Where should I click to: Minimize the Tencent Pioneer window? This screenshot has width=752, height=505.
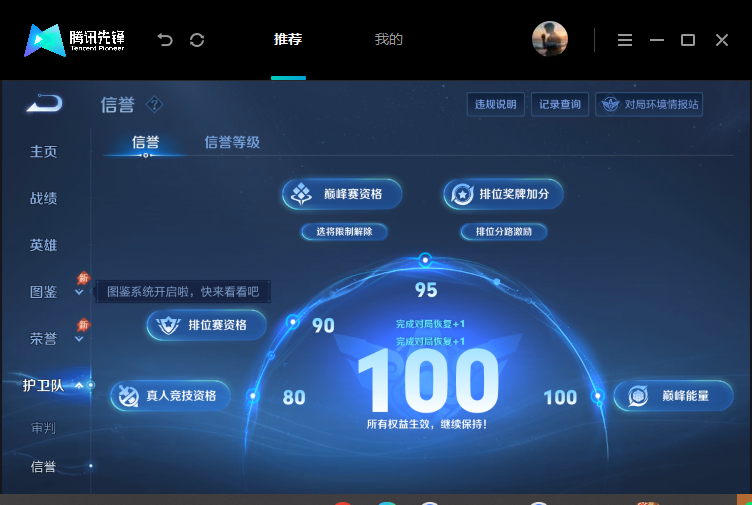(657, 40)
